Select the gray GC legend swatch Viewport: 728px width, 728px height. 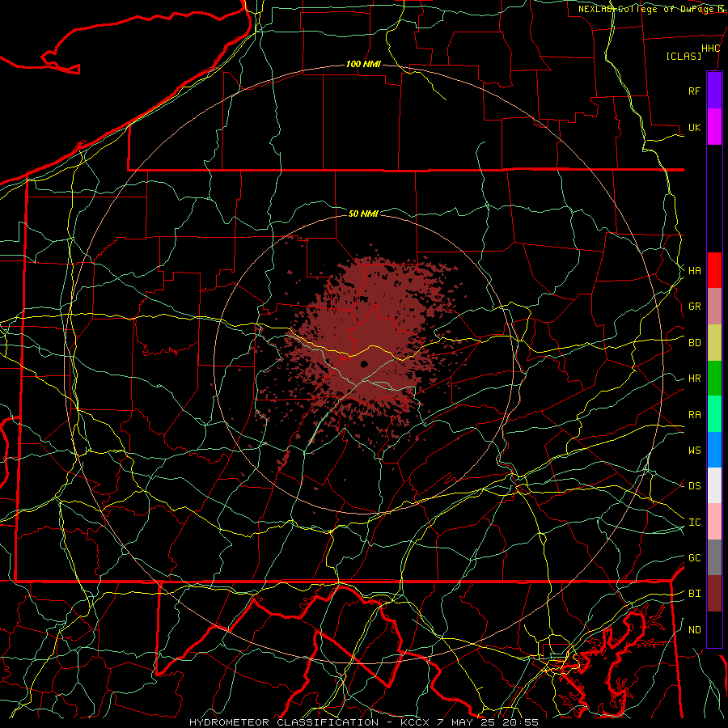pos(714,557)
